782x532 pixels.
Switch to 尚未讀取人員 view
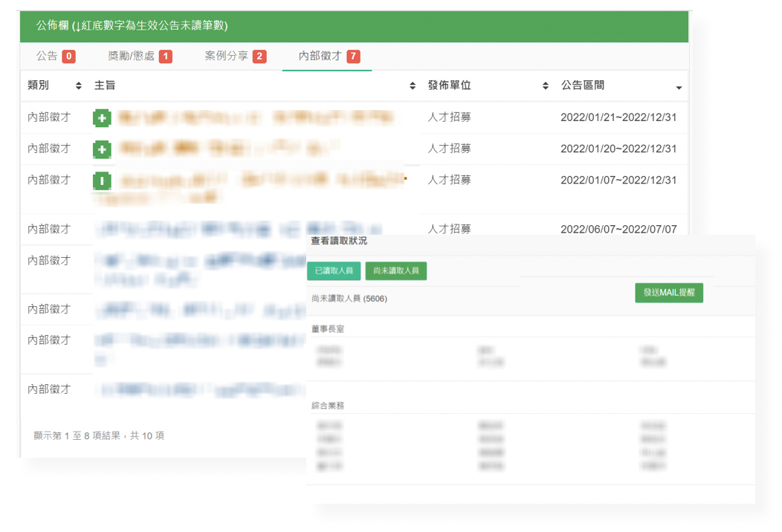point(395,271)
